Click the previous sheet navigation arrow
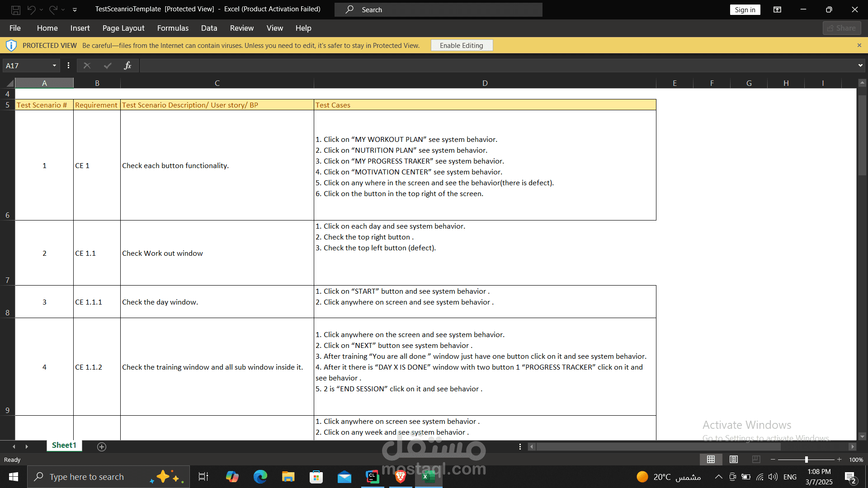Image resolution: width=868 pixels, height=488 pixels. pyautogui.click(x=14, y=447)
